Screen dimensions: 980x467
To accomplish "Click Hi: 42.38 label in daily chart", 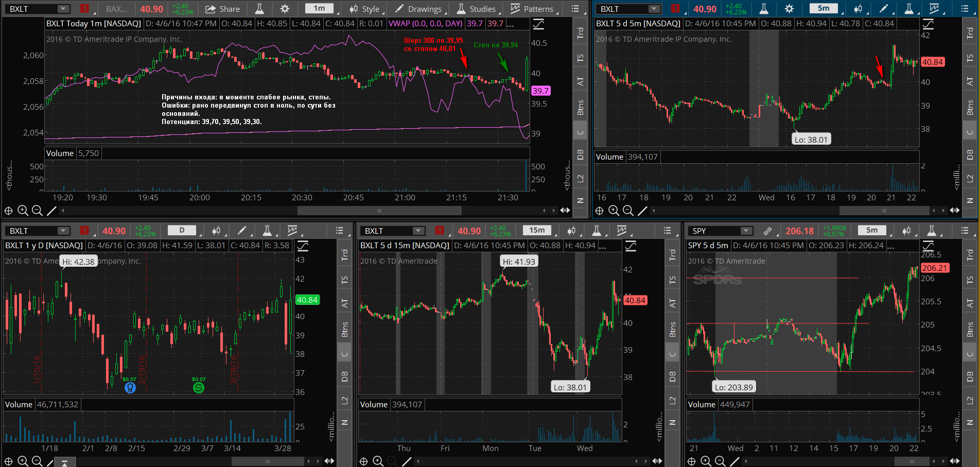I will click(79, 262).
